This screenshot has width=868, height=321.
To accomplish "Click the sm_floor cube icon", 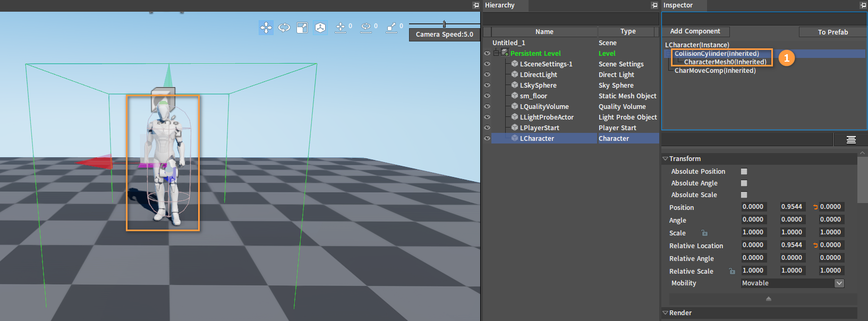I will click(x=515, y=96).
